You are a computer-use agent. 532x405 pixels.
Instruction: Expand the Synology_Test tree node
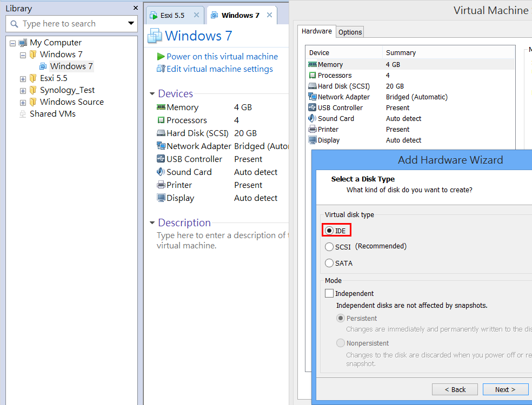point(23,91)
